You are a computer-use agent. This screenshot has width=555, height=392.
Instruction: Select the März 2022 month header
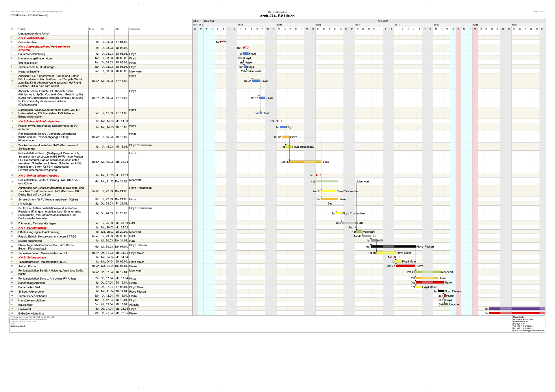pyautogui.click(x=209, y=21)
